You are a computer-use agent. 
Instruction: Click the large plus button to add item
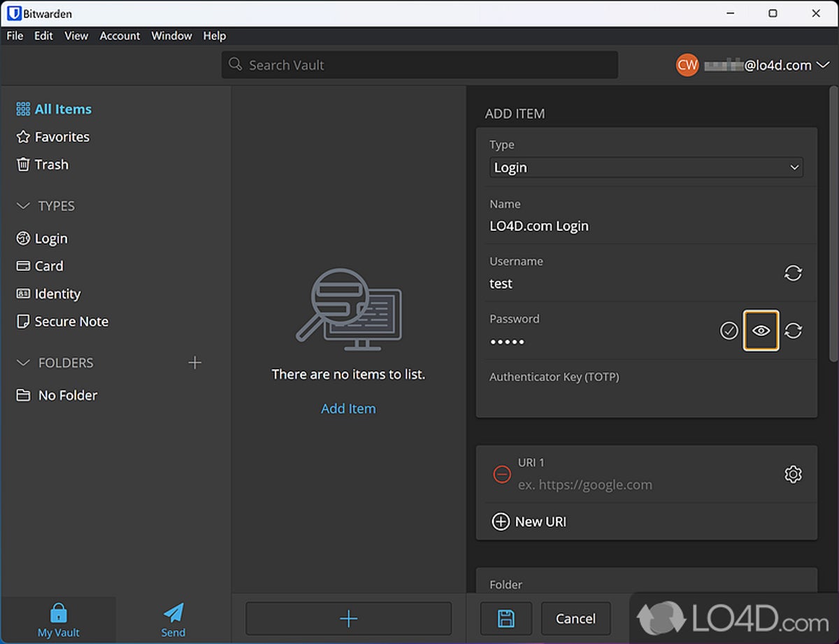348,619
